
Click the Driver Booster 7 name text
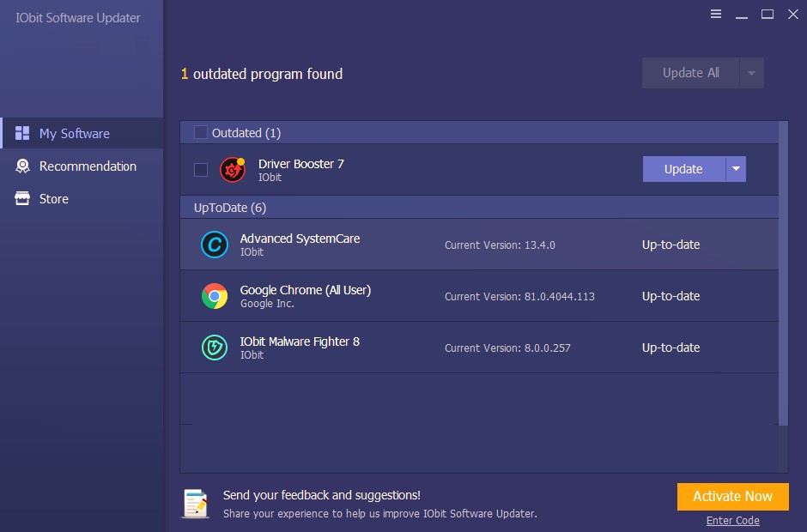click(x=301, y=164)
